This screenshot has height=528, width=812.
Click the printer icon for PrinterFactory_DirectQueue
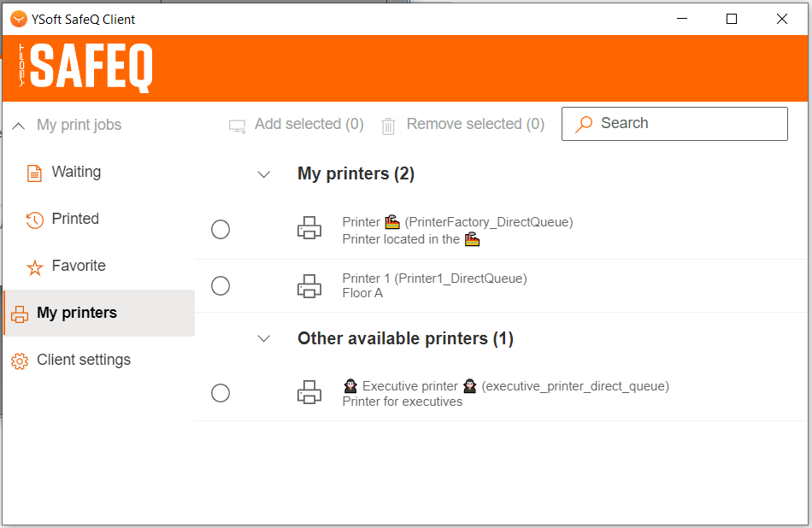[309, 229]
